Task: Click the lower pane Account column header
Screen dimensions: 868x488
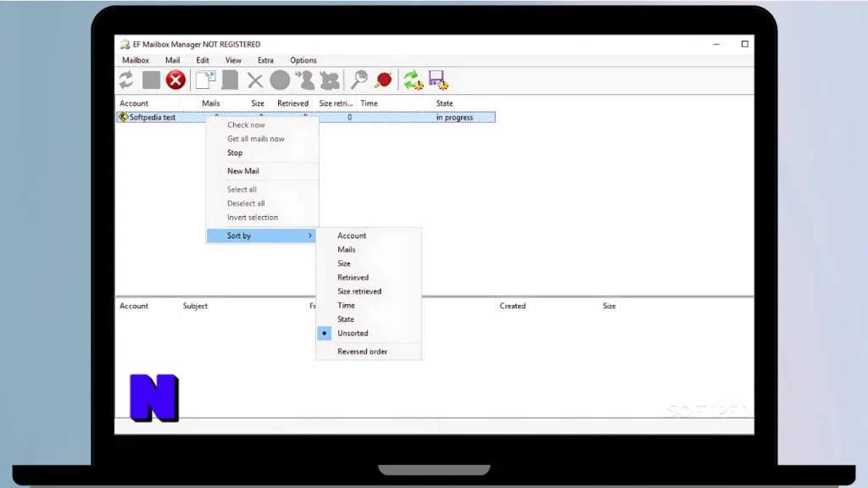Action: pos(134,306)
